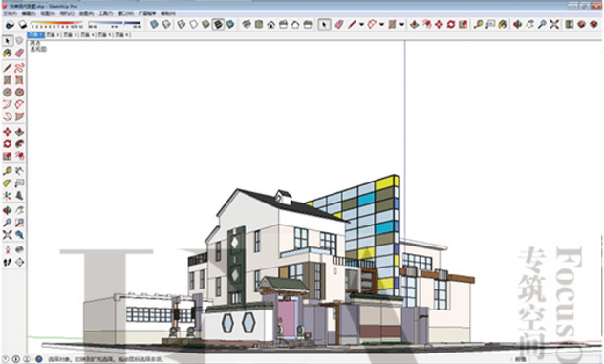Select the Make Component tool
The height and width of the screenshot is (364, 604).
(x=19, y=41)
